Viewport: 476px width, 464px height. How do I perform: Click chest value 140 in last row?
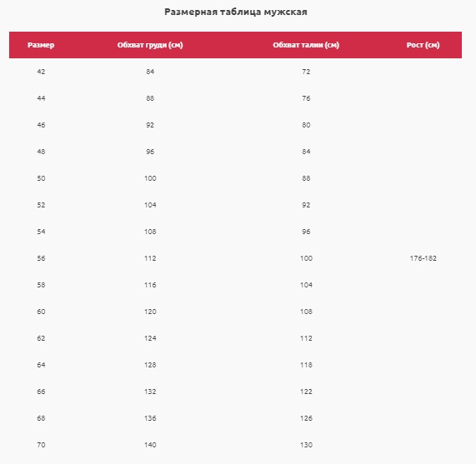(x=150, y=445)
